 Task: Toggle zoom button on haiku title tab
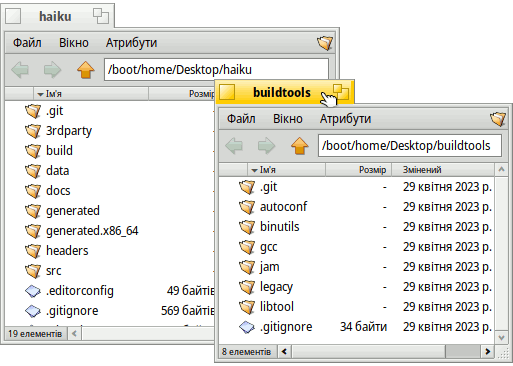[100, 16]
